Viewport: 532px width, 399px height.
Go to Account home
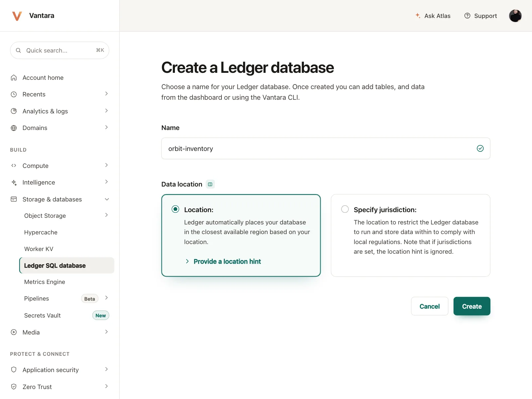43,77
